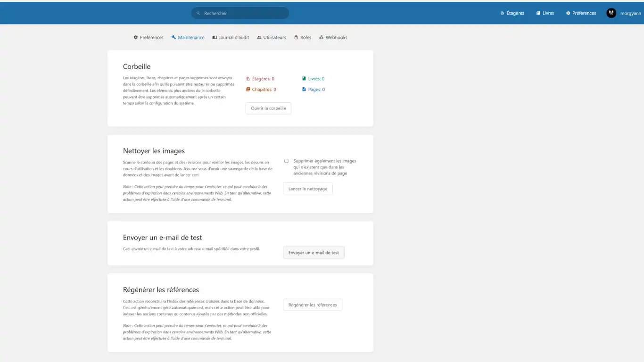Enable deleting images found in old page revisions
Image resolution: width=644 pixels, height=362 pixels.
click(286, 161)
